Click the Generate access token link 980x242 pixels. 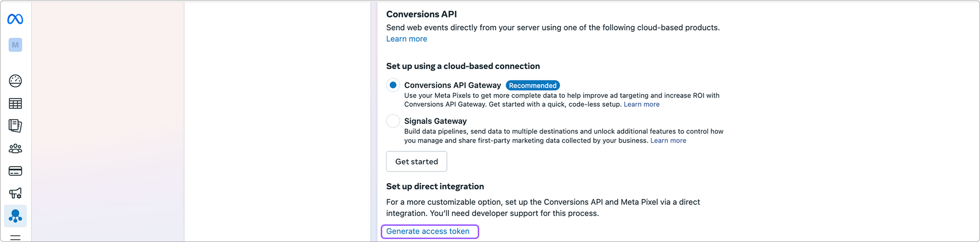[x=428, y=231]
